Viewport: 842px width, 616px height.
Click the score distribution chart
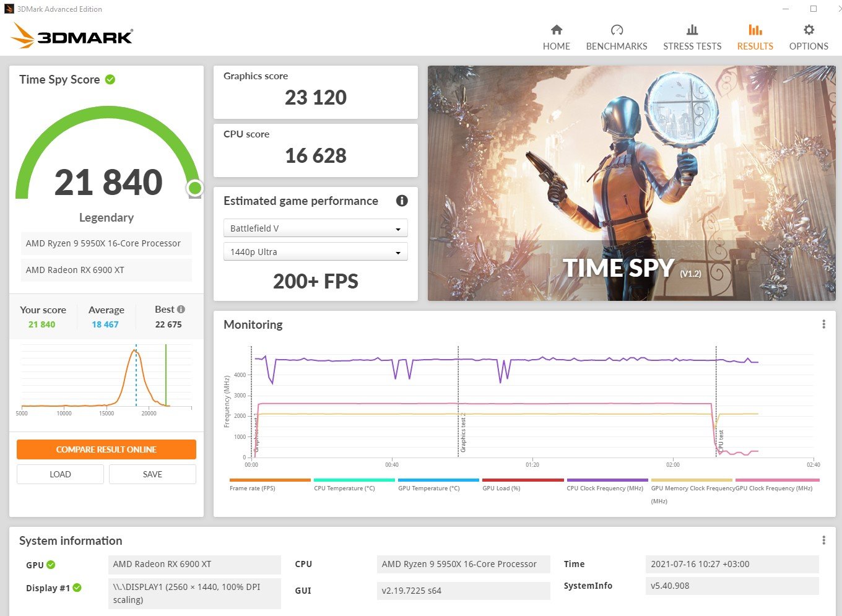(x=106, y=379)
